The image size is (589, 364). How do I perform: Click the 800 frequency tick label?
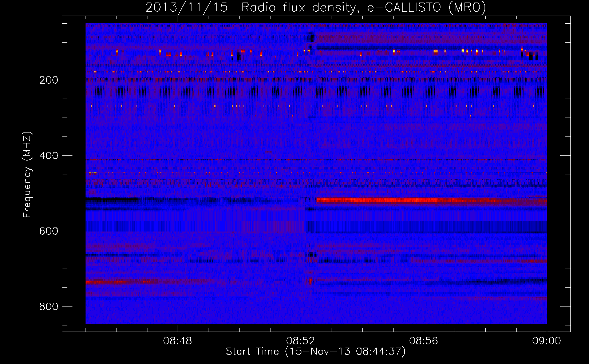[49, 306]
